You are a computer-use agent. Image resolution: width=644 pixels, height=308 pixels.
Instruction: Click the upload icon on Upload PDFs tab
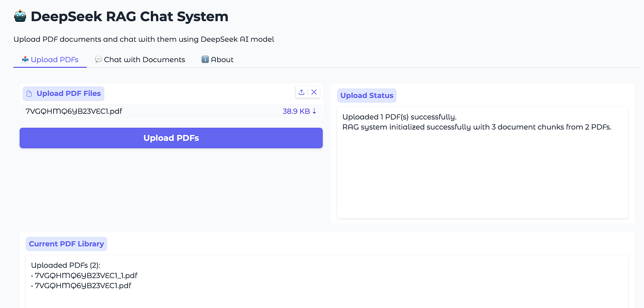pyautogui.click(x=25, y=59)
